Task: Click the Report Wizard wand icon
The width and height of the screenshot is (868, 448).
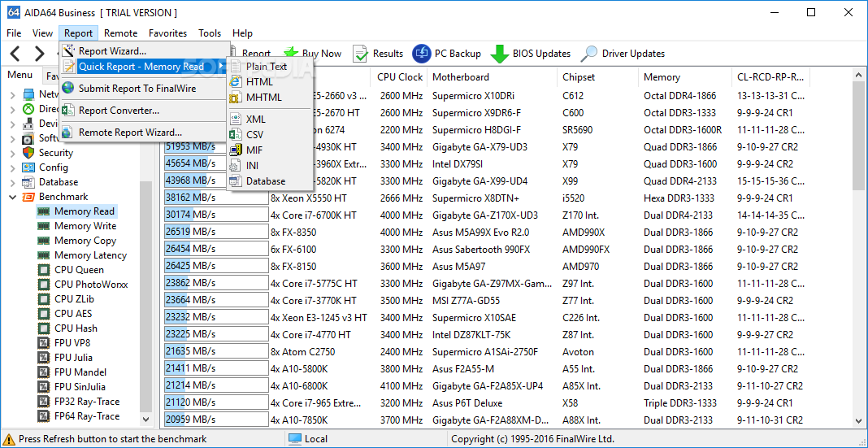Action: [x=68, y=51]
